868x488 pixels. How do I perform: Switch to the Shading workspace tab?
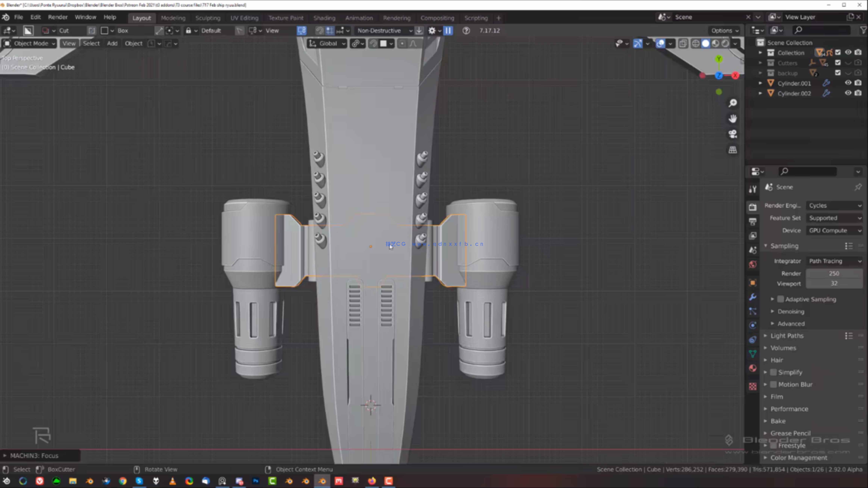tap(324, 18)
